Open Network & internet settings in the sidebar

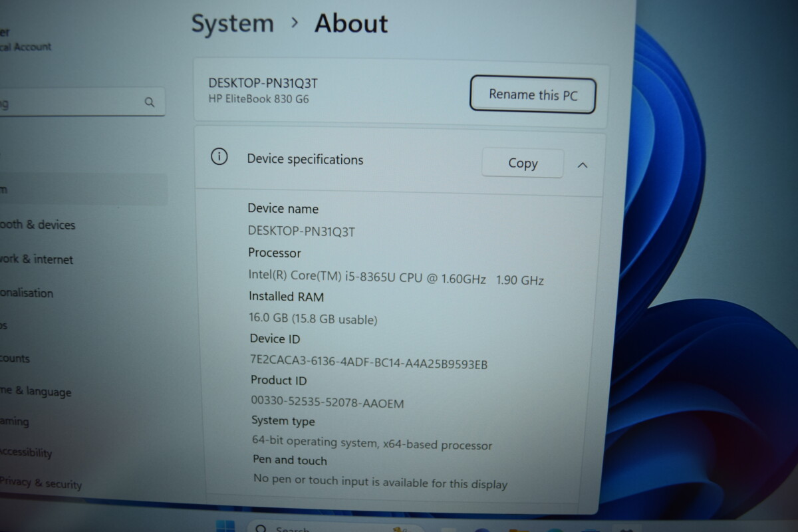click(x=36, y=259)
